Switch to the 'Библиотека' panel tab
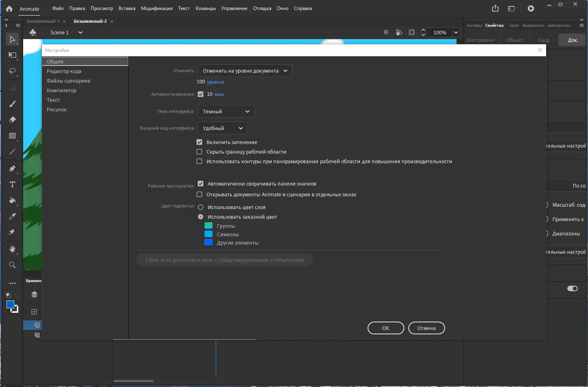The width and height of the screenshot is (588, 387). 559,25
